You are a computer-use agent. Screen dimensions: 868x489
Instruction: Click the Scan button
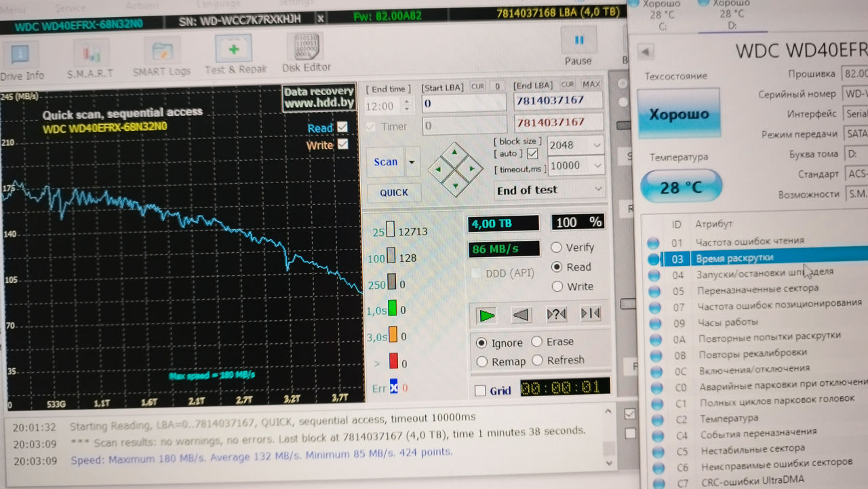385,162
